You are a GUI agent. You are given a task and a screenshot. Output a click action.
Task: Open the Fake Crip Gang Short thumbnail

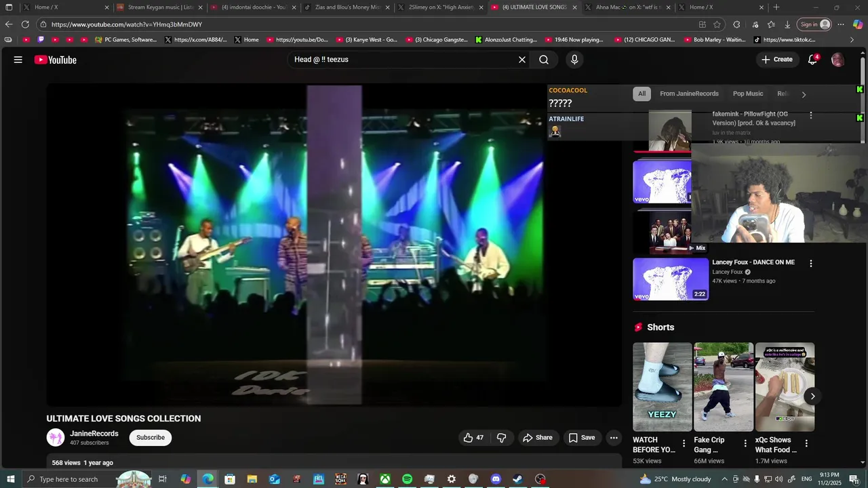pos(724,387)
